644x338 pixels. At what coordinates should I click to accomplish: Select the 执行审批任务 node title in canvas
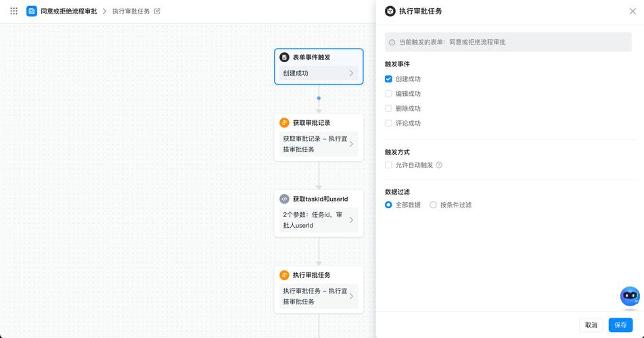point(311,275)
